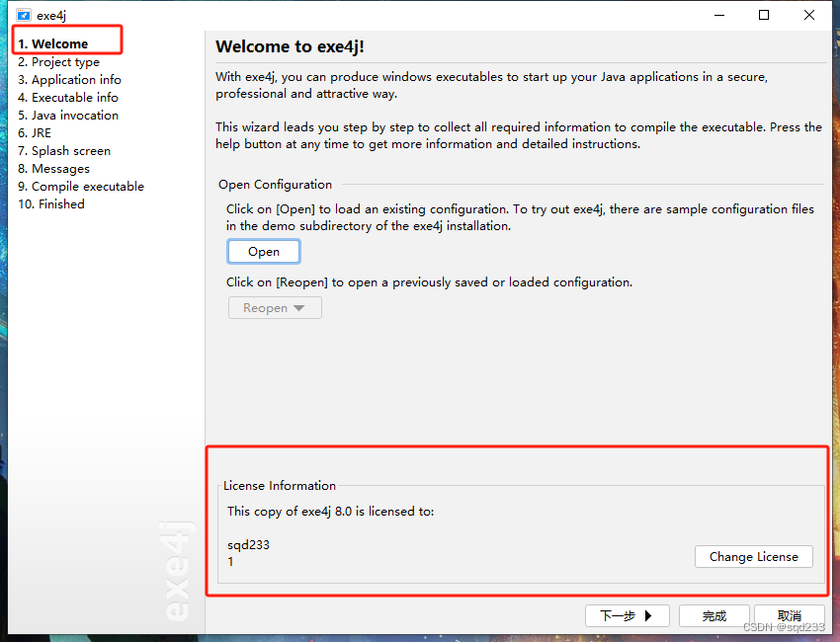Image resolution: width=840 pixels, height=642 pixels.
Task: Go to Project type step
Action: click(x=58, y=62)
